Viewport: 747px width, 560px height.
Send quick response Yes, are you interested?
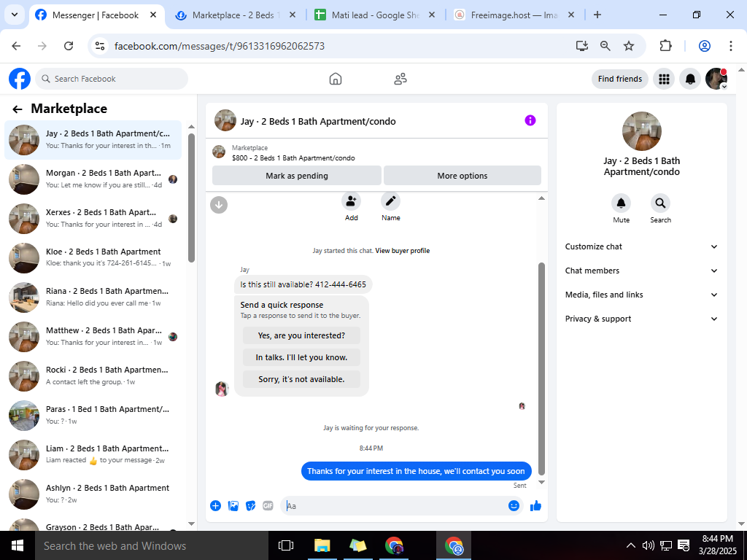tap(301, 335)
